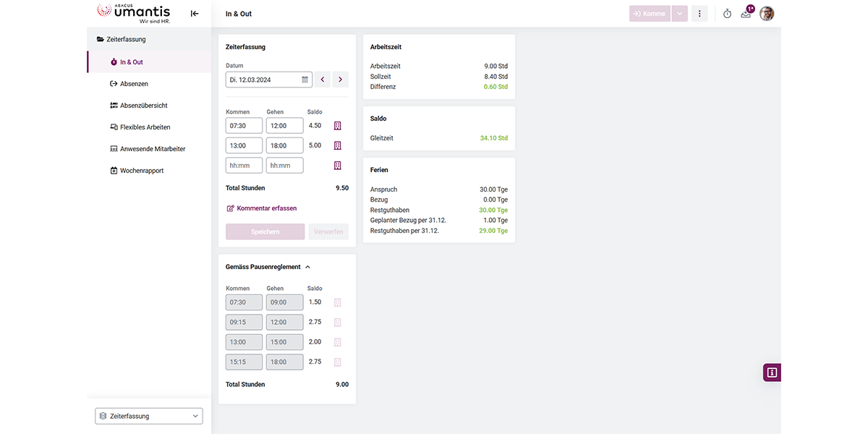Screen dimensions: 868x434
Task: Click the building icon on empty time row
Action: (337, 166)
